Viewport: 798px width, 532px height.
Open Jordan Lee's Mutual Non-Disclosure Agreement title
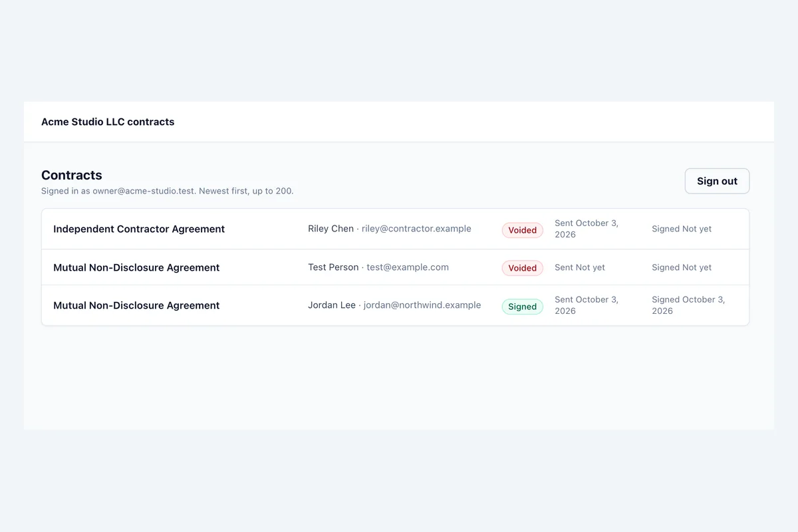136,305
